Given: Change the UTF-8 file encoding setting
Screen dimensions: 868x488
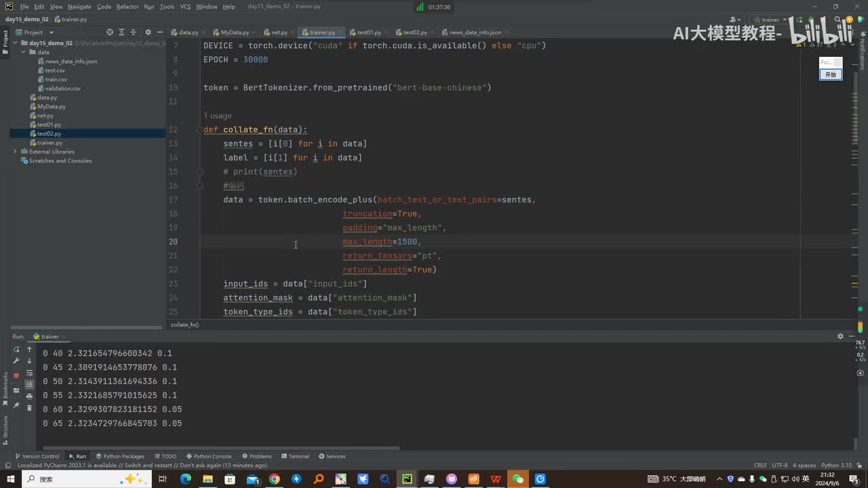Looking at the screenshot, I should pyautogui.click(x=780, y=466).
